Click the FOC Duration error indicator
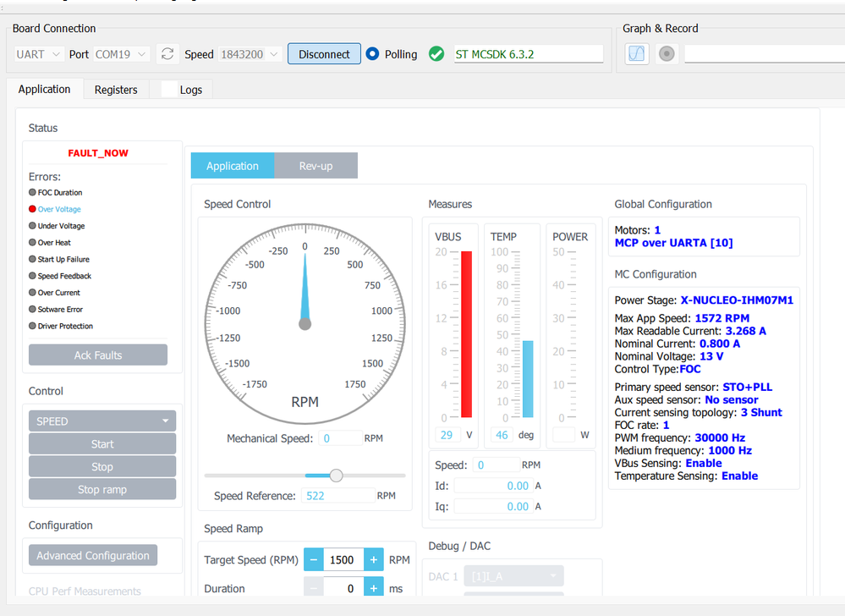The width and height of the screenshot is (845, 616). point(32,192)
